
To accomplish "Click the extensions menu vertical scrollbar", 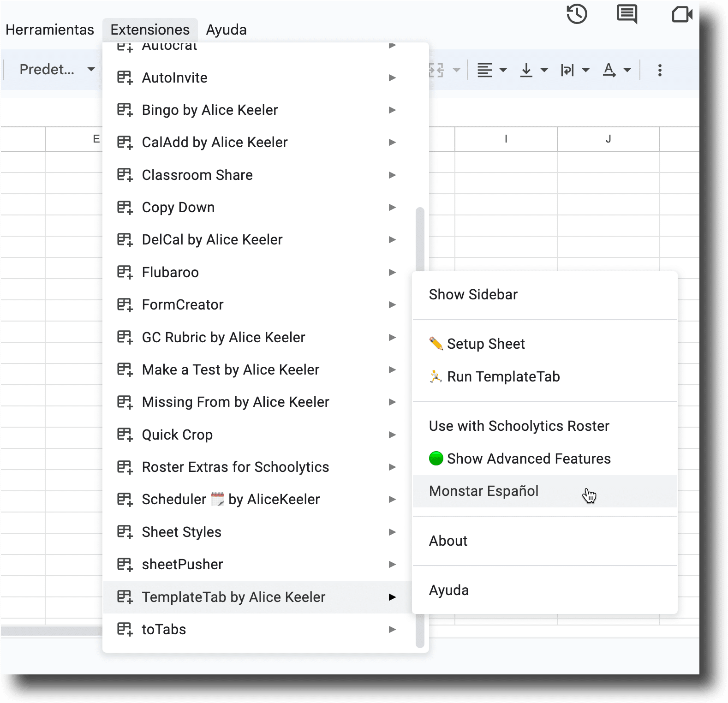I will click(x=420, y=240).
